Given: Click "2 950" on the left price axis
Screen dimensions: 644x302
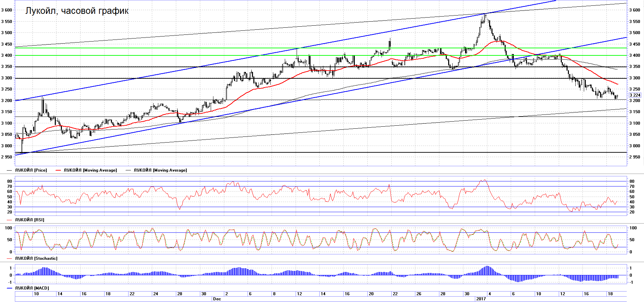Looking at the screenshot, I should pos(7,157).
